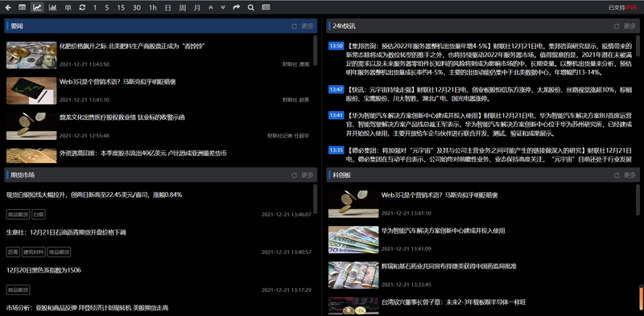The image size is (644, 316).
Task: Click the keyboard icon in toolbar
Action: point(266,7)
